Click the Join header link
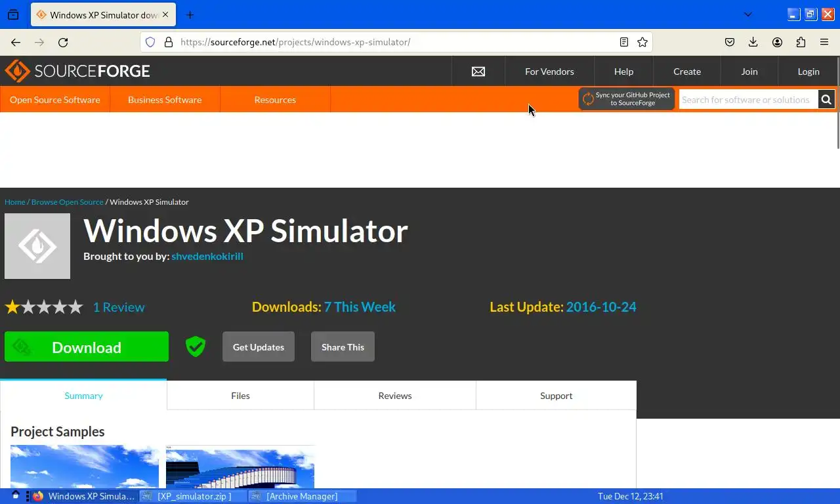 [749, 72]
